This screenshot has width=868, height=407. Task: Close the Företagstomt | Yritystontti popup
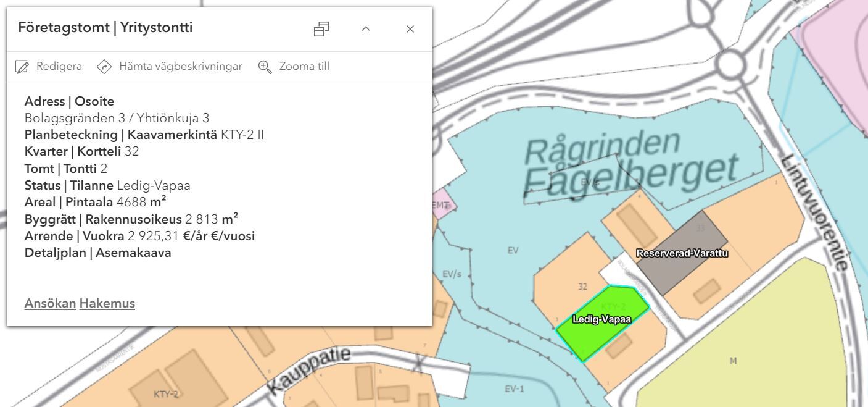[x=410, y=29]
